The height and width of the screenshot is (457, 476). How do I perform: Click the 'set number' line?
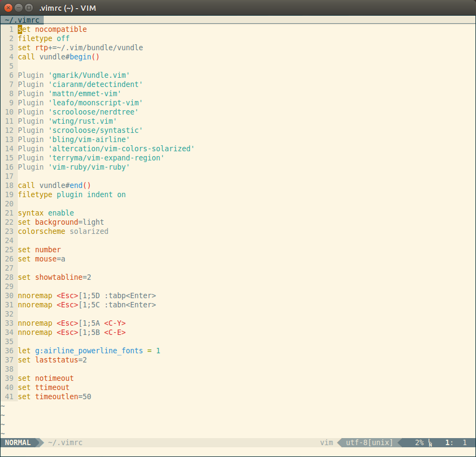coord(39,250)
